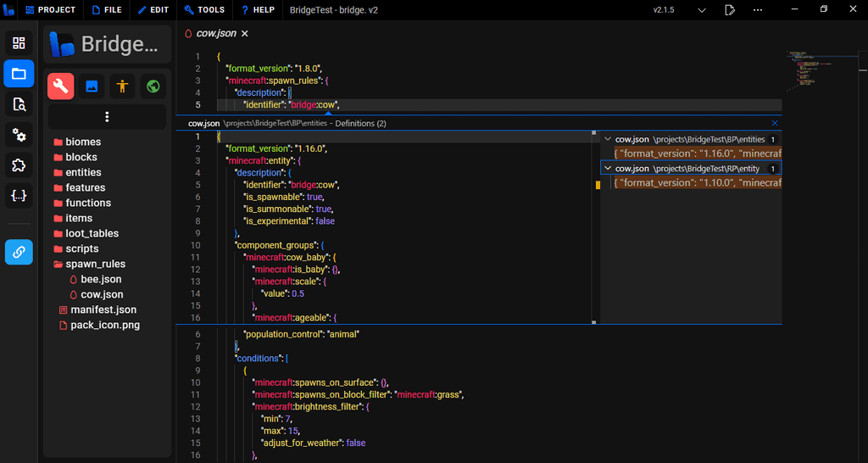The width and height of the screenshot is (868, 463).
Task: Switch to the resource pack image icon
Action: (92, 86)
